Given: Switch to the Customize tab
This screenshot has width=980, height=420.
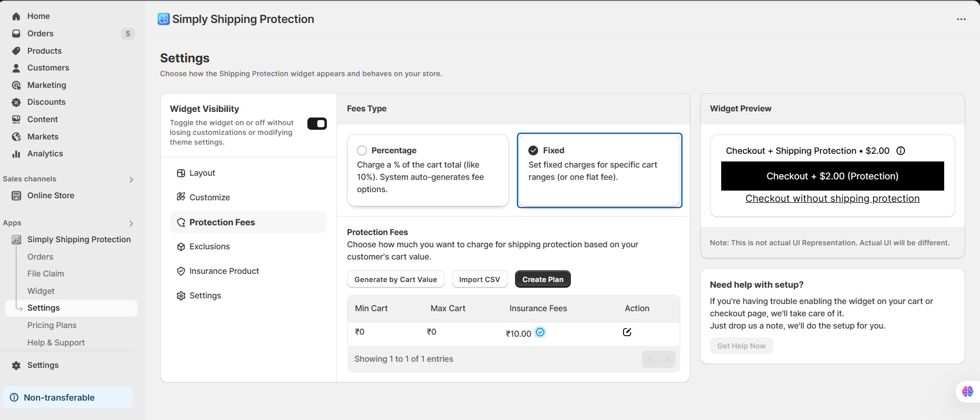Looking at the screenshot, I should pos(209,197).
